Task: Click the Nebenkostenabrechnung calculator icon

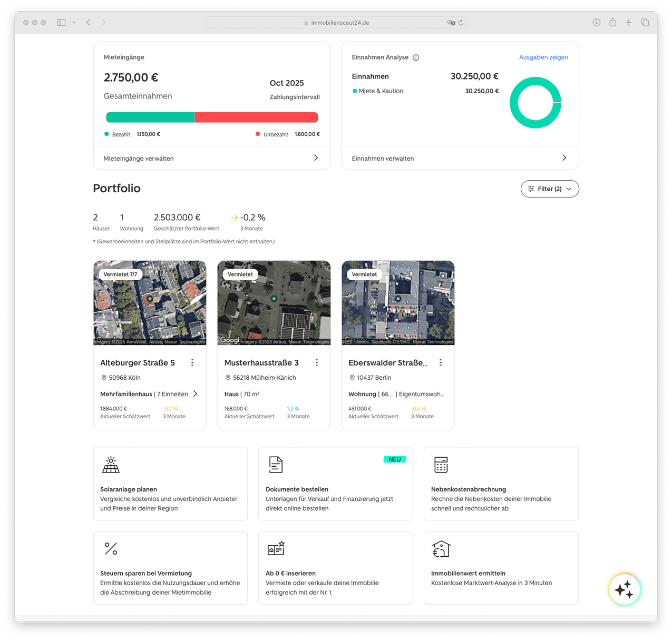Action: click(x=441, y=465)
